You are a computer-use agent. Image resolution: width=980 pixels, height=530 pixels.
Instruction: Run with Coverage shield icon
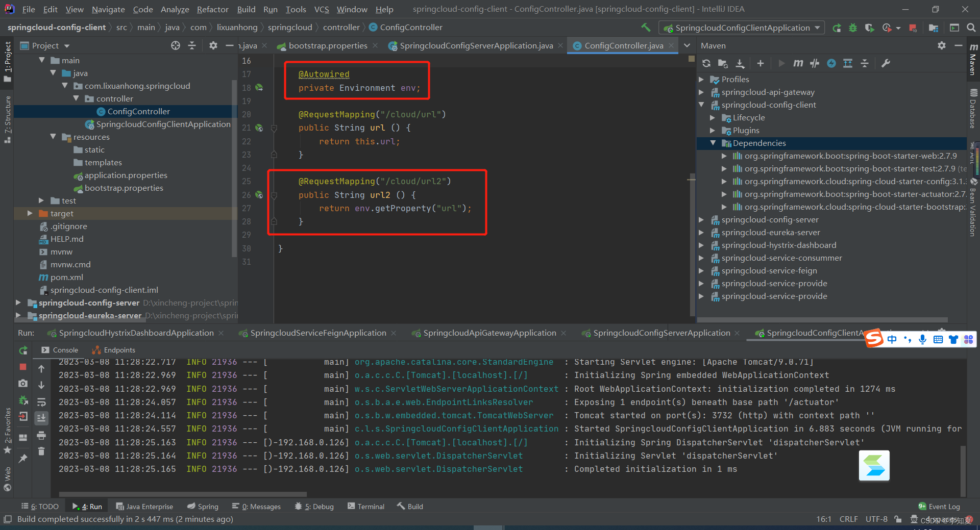point(869,28)
